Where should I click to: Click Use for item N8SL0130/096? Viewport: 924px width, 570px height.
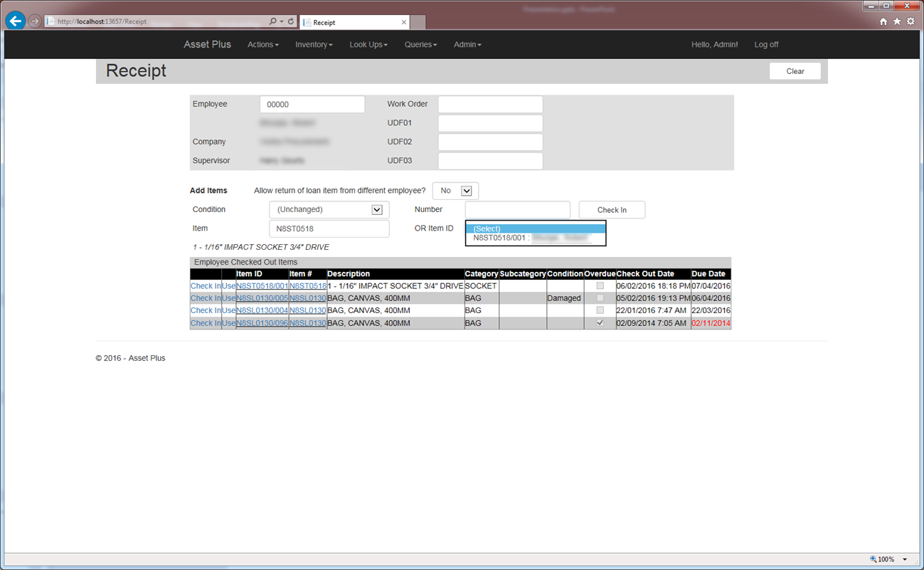(228, 323)
